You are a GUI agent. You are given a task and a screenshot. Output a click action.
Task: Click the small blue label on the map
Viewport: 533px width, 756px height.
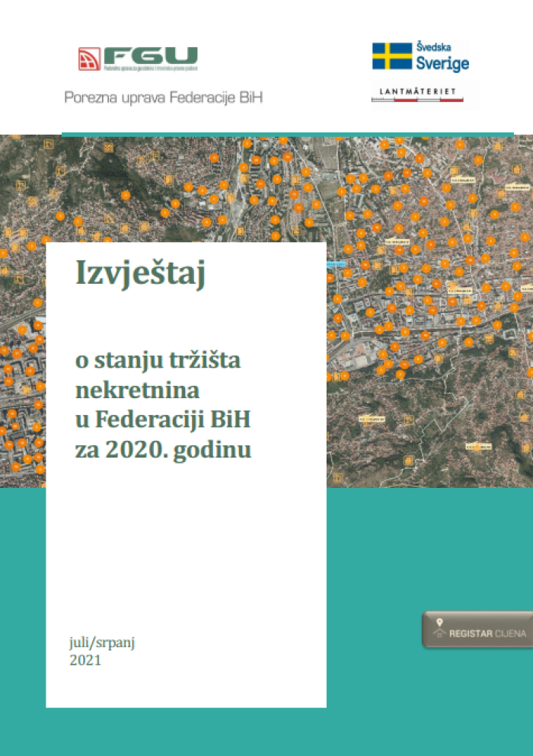coord(335,263)
